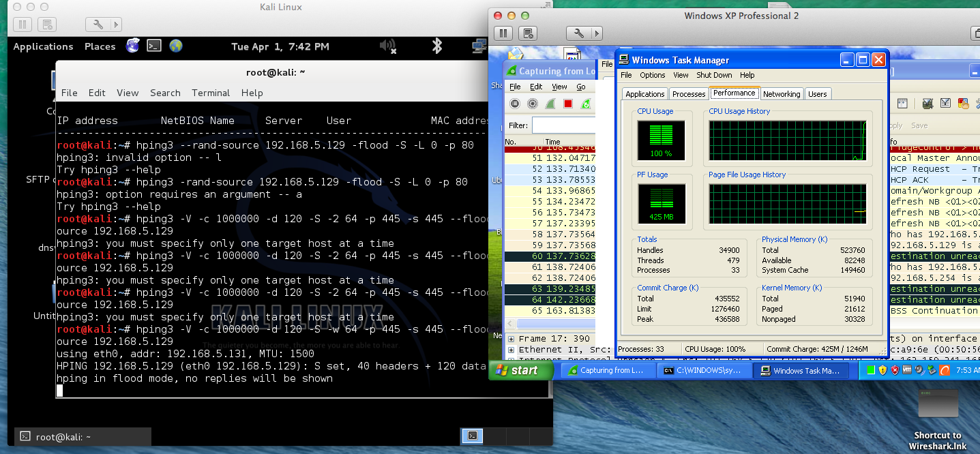980x454 pixels.
Task: Switch to the Applications tab
Action: point(644,94)
